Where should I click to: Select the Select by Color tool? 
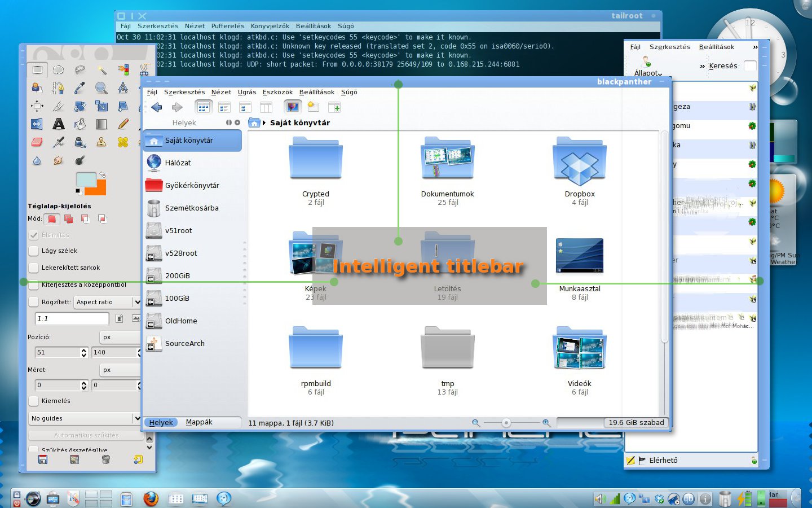[x=123, y=70]
